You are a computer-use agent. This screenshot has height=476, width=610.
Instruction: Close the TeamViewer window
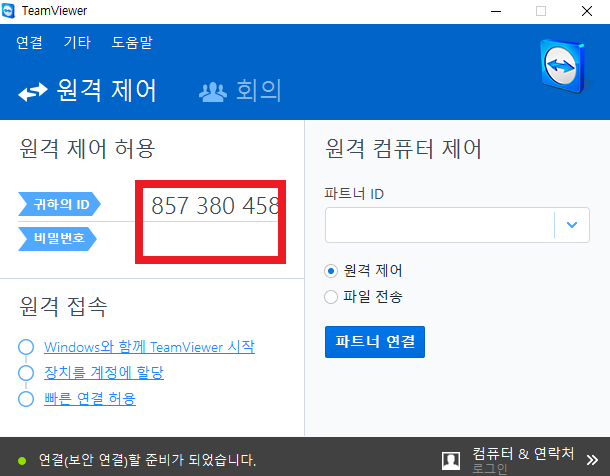pyautogui.click(x=587, y=11)
